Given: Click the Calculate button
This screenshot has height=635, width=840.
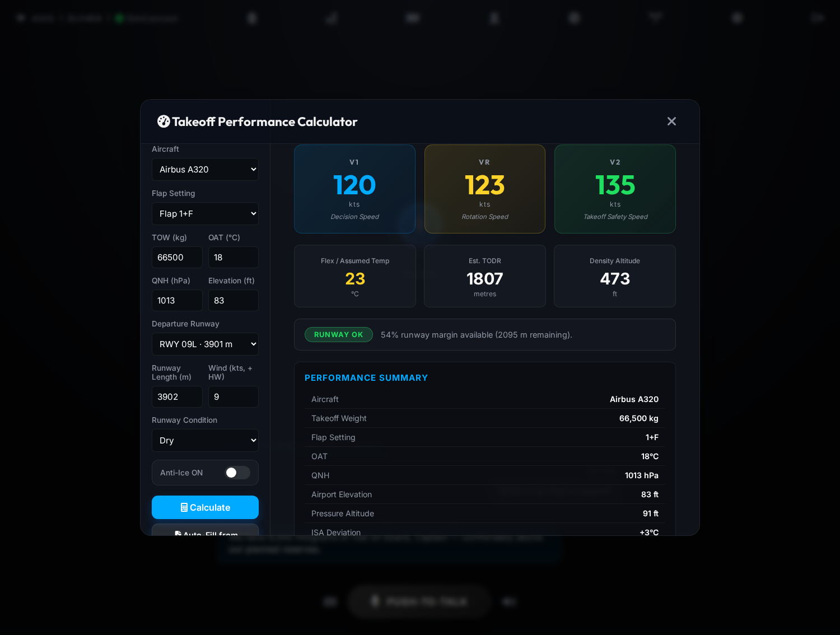Looking at the screenshot, I should pyautogui.click(x=205, y=507).
